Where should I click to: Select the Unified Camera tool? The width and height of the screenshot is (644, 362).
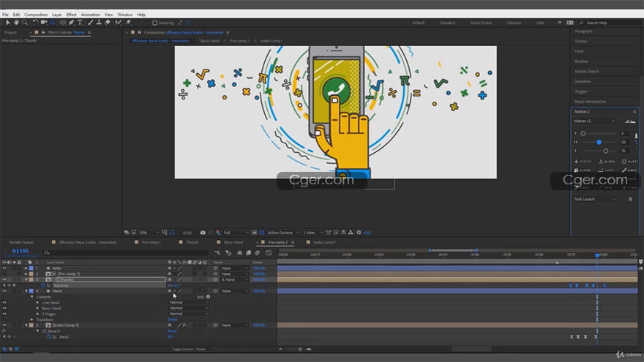click(43, 23)
